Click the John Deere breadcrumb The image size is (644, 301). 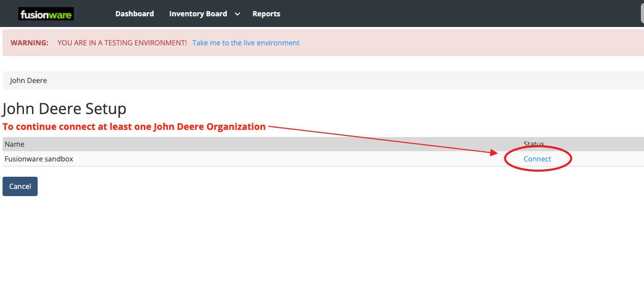(29, 80)
